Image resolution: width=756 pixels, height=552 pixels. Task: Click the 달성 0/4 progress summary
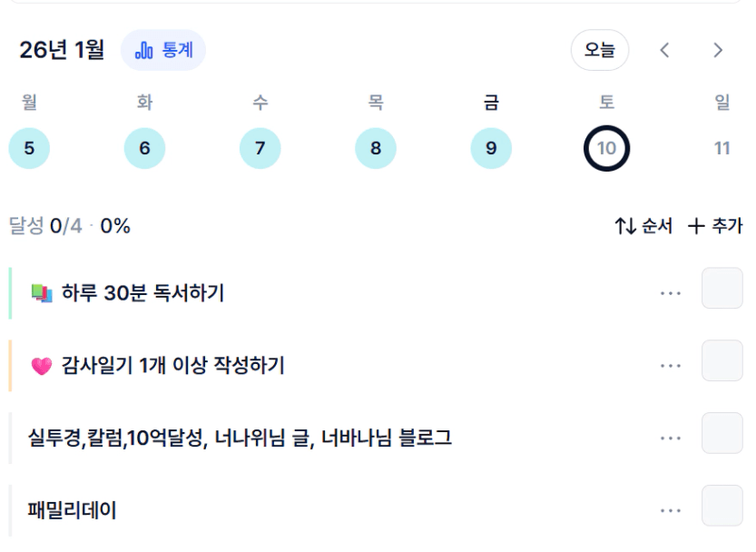(69, 226)
